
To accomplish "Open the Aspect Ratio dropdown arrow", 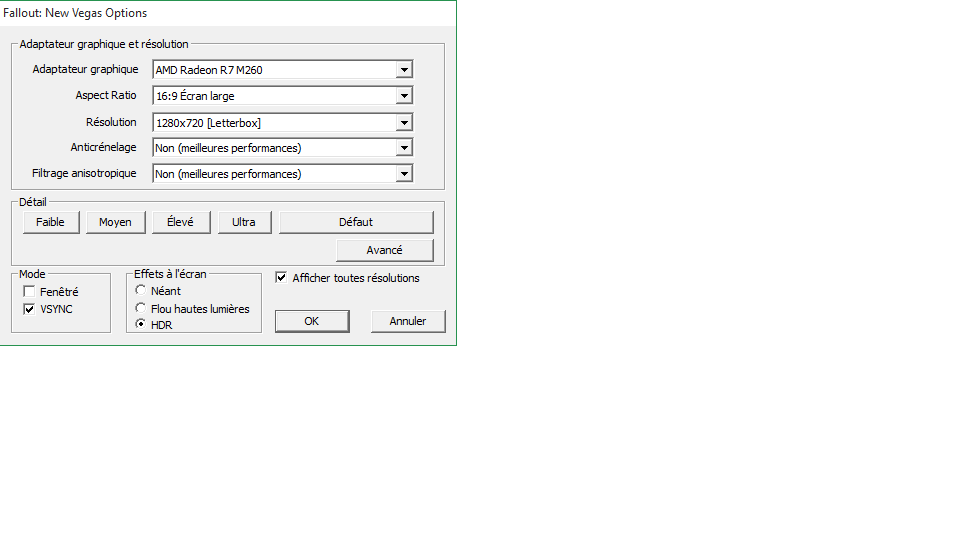I will pyautogui.click(x=404, y=96).
